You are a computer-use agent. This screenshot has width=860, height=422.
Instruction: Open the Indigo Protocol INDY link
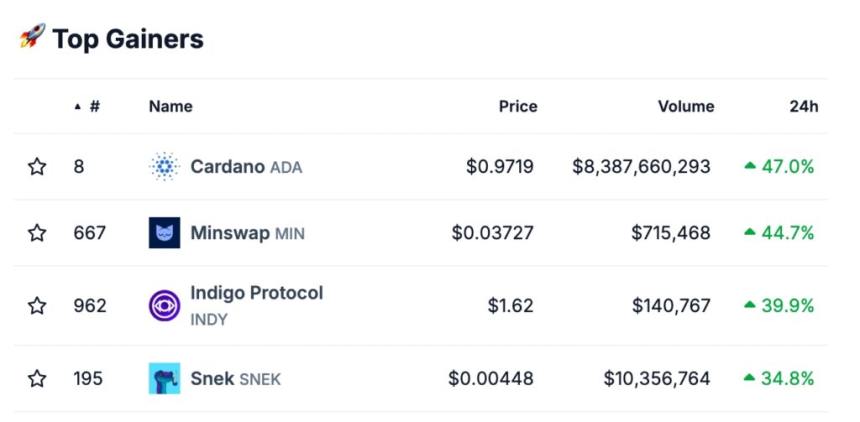point(256,294)
